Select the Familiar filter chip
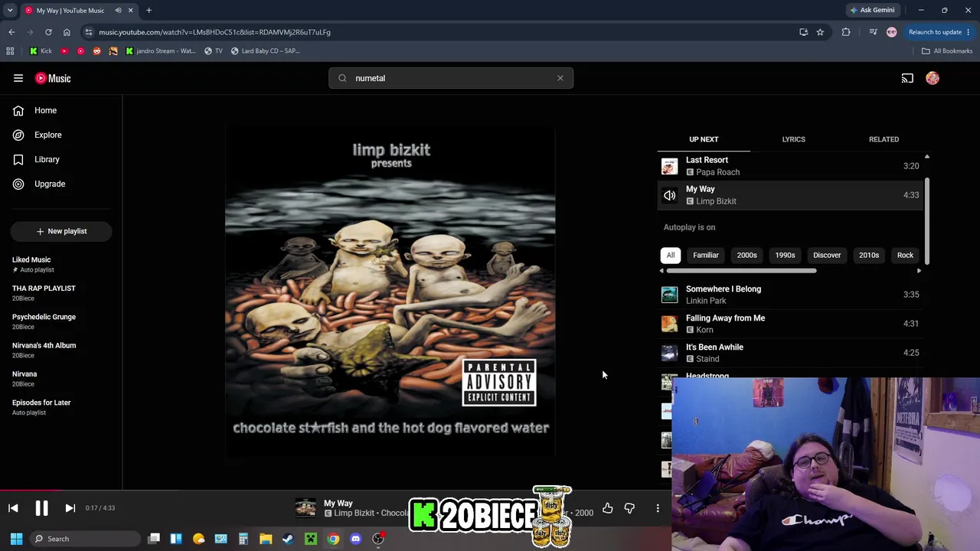 coord(706,255)
